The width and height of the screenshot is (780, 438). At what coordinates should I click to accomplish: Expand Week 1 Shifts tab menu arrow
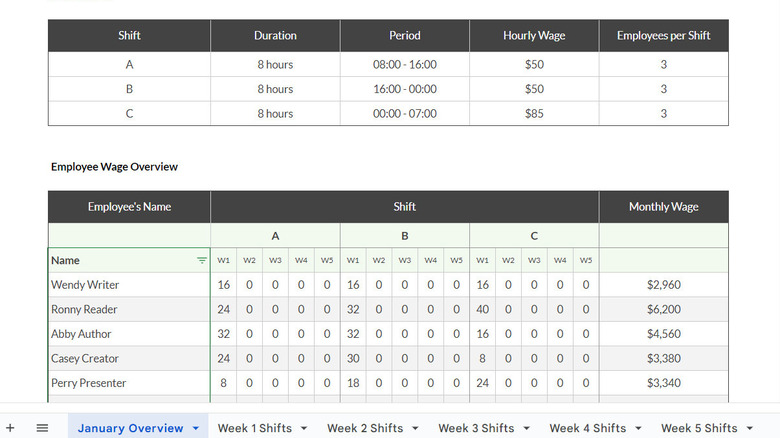click(x=303, y=429)
